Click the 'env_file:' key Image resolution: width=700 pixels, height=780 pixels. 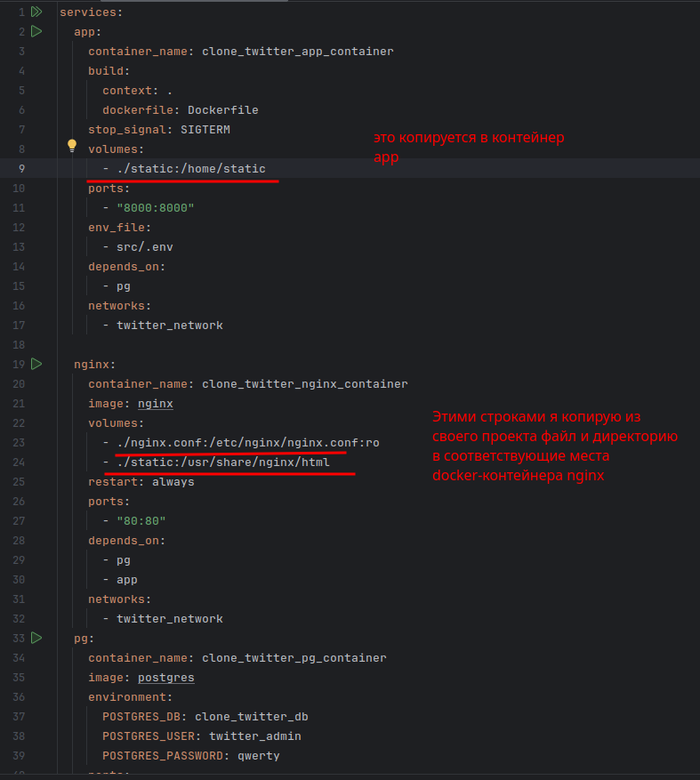point(119,228)
